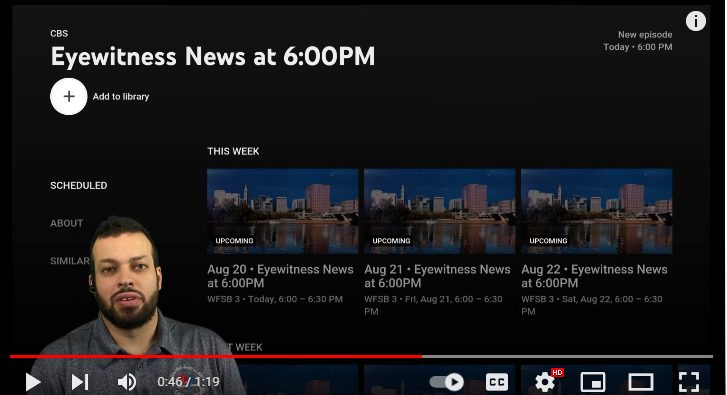727x395 pixels.
Task: Turn on closed captions
Action: (x=497, y=382)
